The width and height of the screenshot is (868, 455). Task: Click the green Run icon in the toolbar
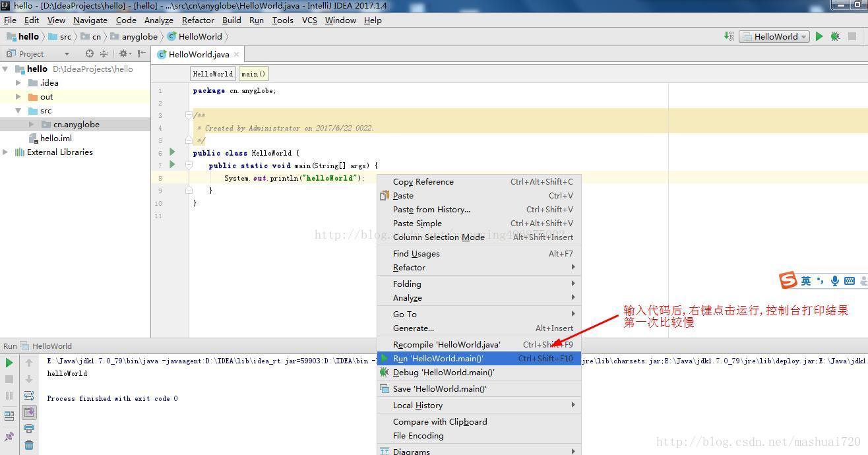point(819,36)
